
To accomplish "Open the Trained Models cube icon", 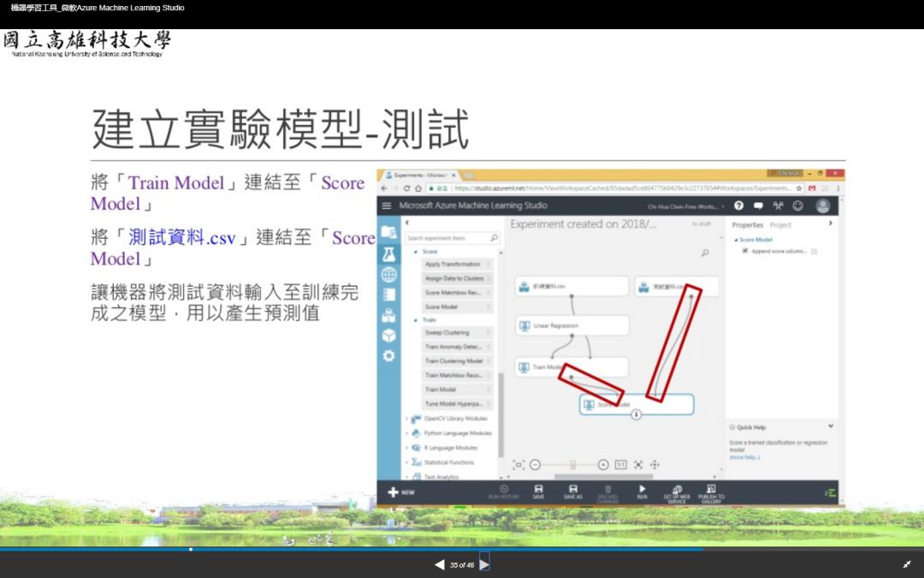I will 388,336.
